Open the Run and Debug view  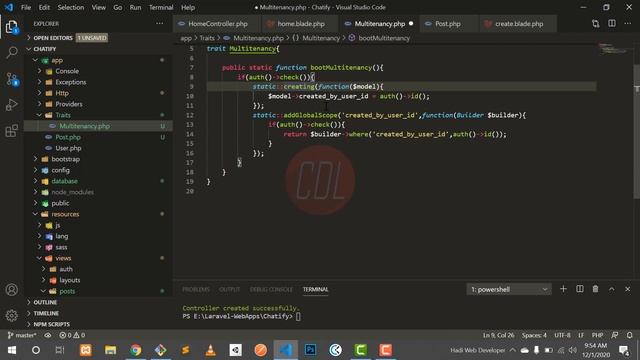point(12,105)
